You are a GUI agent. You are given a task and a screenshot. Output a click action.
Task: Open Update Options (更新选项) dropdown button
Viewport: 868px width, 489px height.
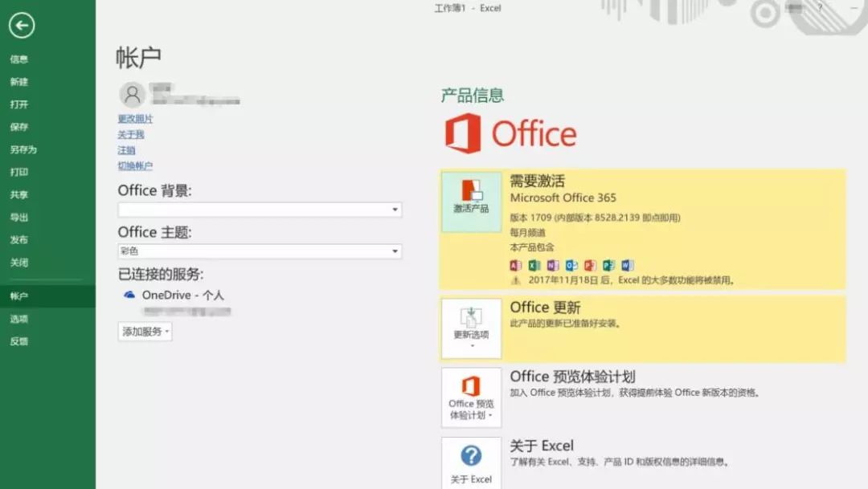point(471,328)
